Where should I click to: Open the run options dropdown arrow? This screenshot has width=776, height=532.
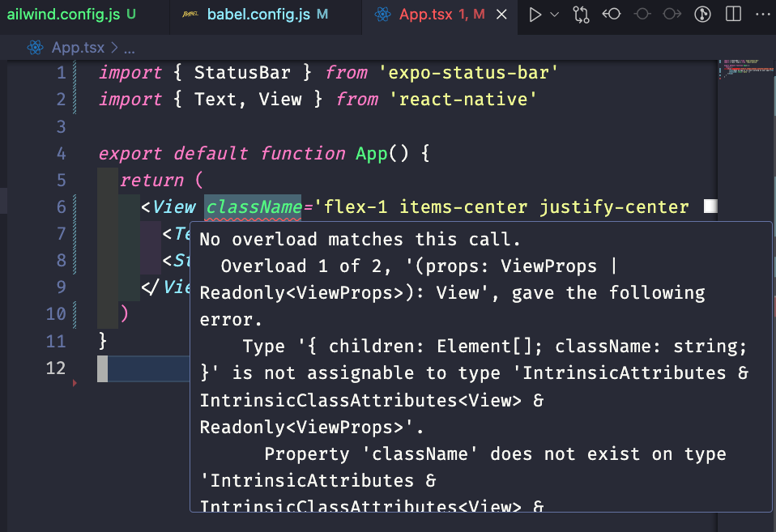555,15
